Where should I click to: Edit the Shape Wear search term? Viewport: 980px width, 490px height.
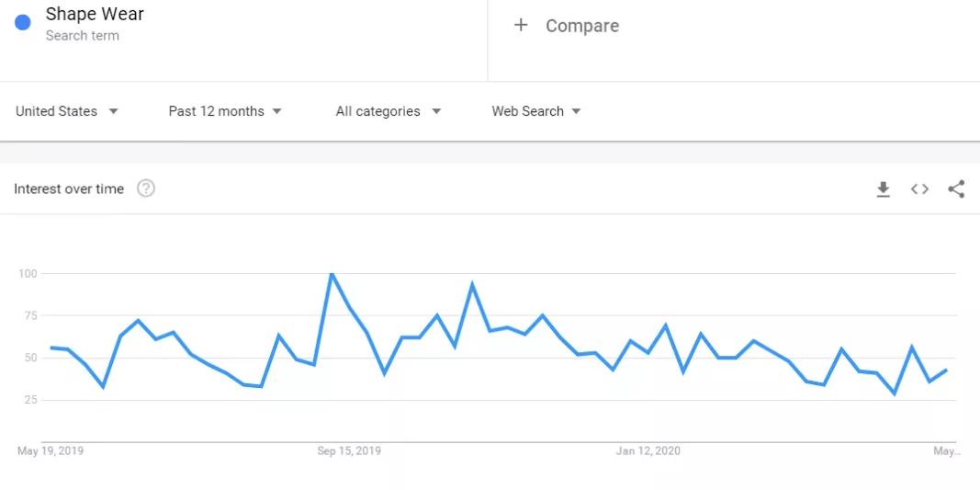[x=95, y=14]
